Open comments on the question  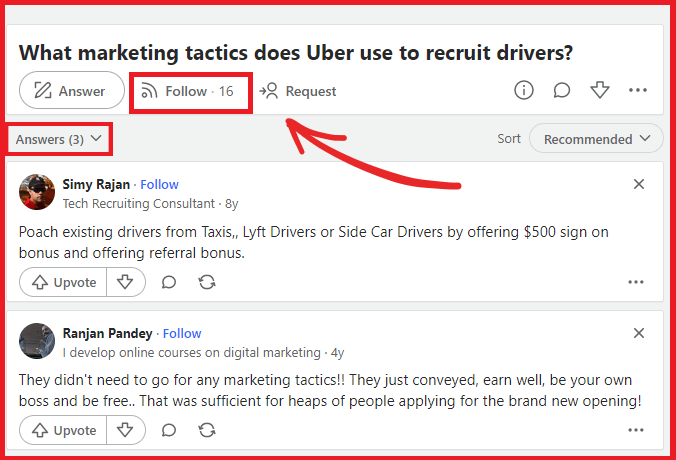pyautogui.click(x=561, y=90)
